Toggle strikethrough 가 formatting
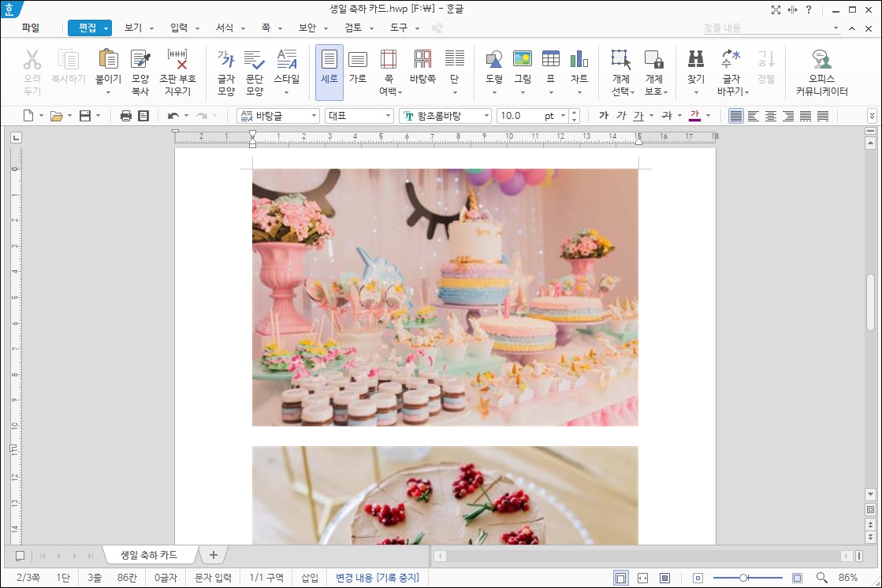Viewport: 882px width, 588px height. tap(667, 116)
